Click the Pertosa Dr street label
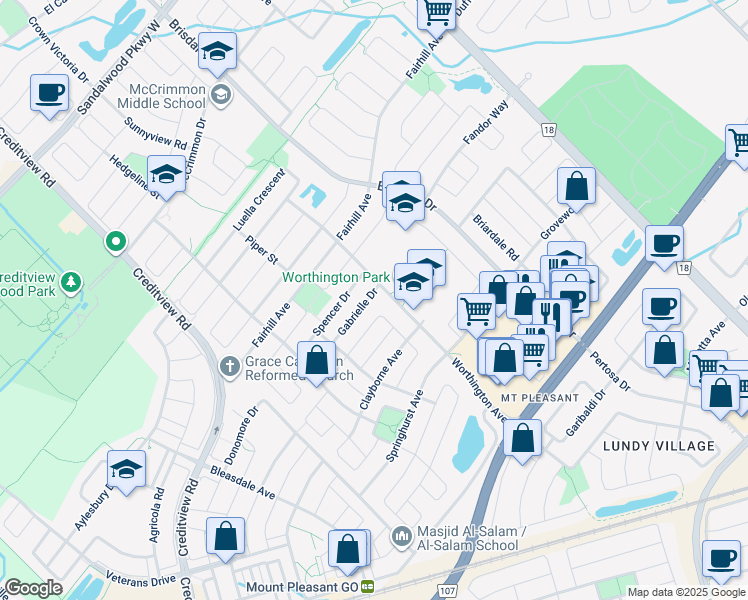This screenshot has width=748, height=600. 610,372
